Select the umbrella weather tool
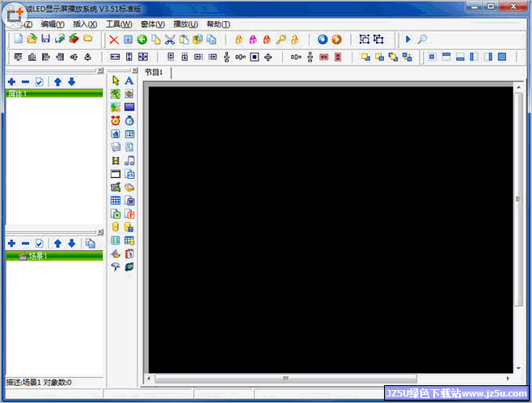 pyautogui.click(x=116, y=267)
